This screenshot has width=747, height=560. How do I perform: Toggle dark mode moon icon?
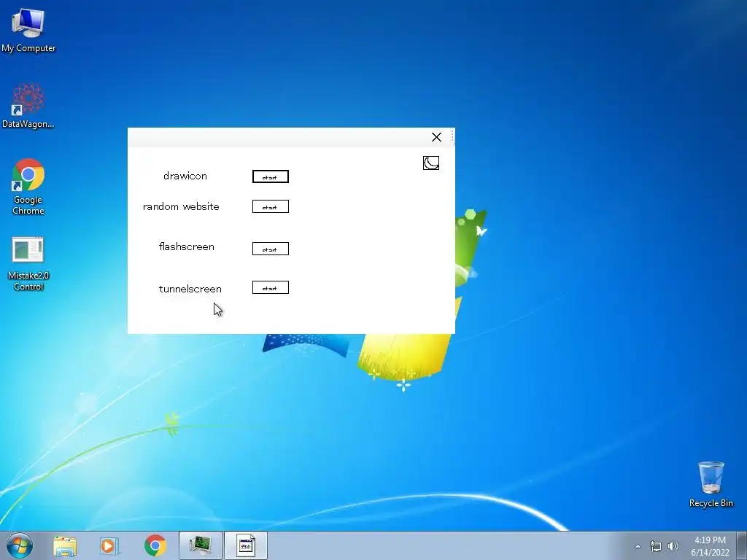pos(430,163)
